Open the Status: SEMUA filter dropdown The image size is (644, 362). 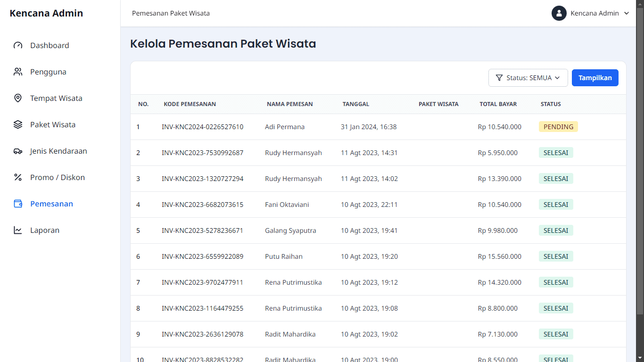pyautogui.click(x=528, y=78)
